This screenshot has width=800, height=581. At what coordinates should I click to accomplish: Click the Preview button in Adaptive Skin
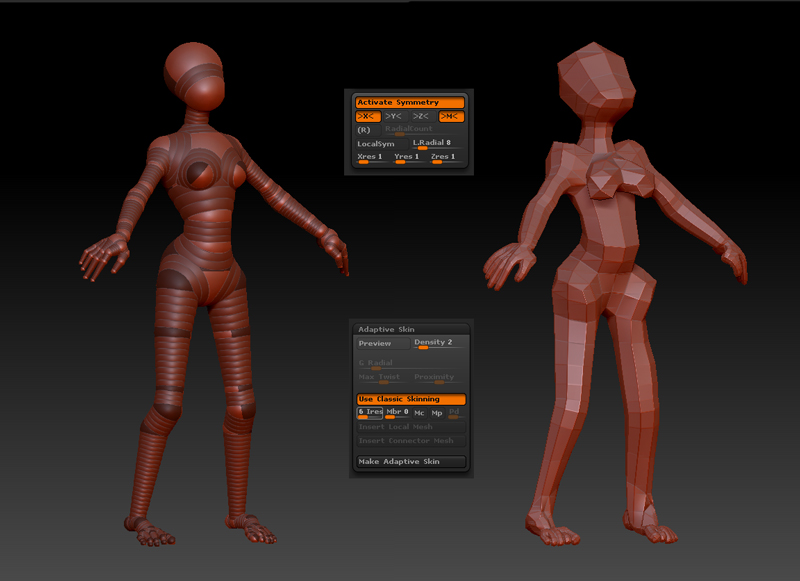tap(383, 343)
